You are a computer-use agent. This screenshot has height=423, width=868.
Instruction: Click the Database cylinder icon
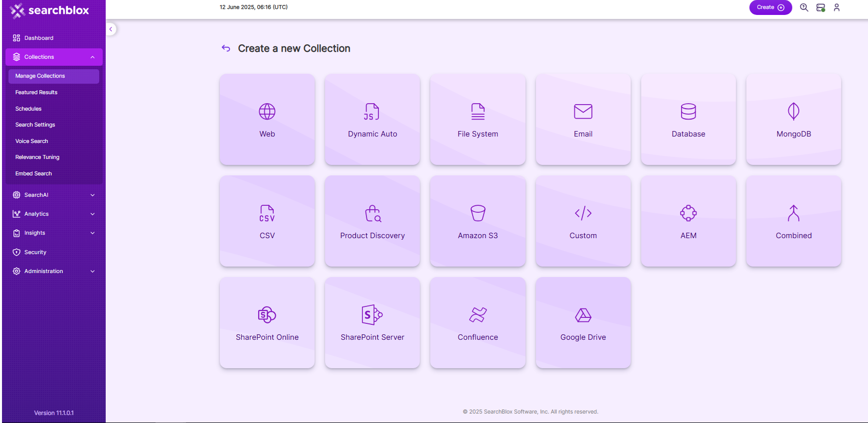[688, 112]
